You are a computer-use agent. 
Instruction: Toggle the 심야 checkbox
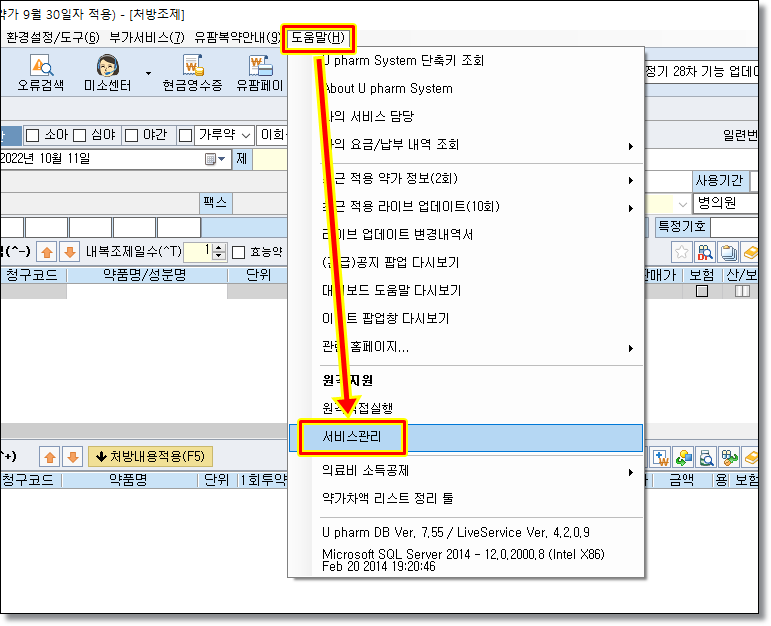pyautogui.click(x=78, y=135)
